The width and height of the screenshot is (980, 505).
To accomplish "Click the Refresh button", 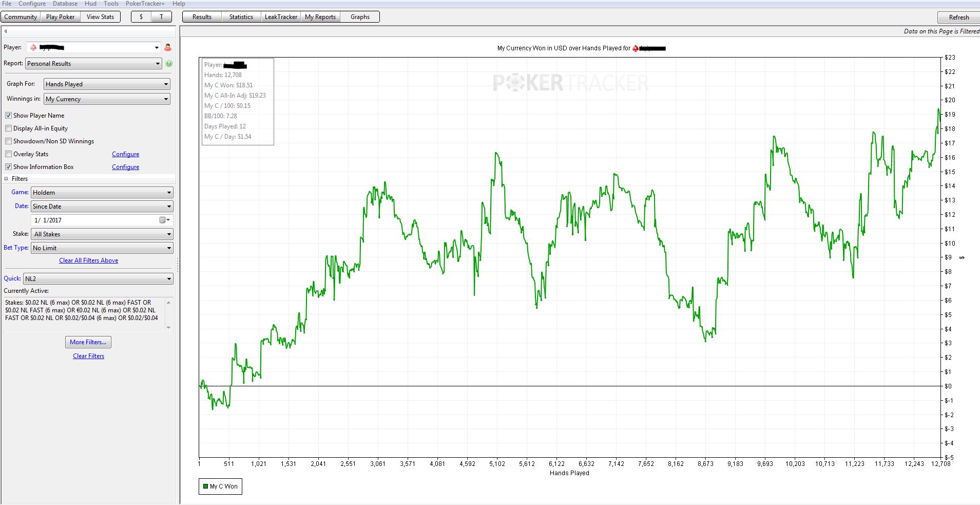I will pos(958,17).
